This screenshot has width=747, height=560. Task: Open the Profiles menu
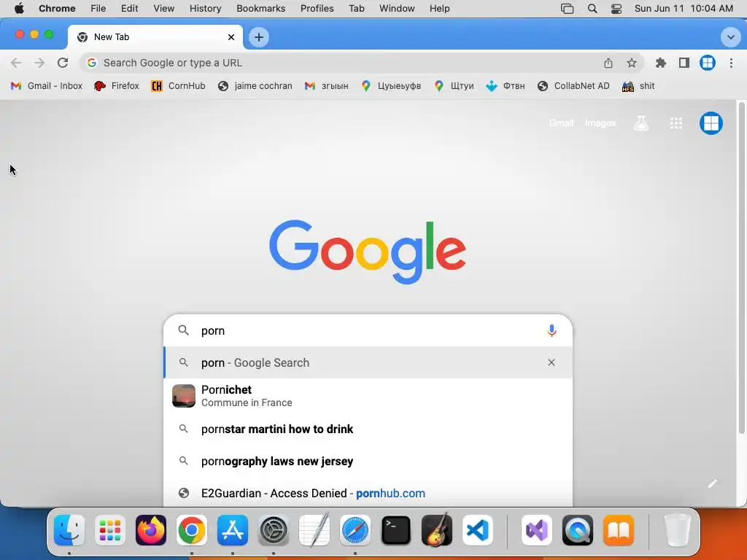tap(317, 9)
